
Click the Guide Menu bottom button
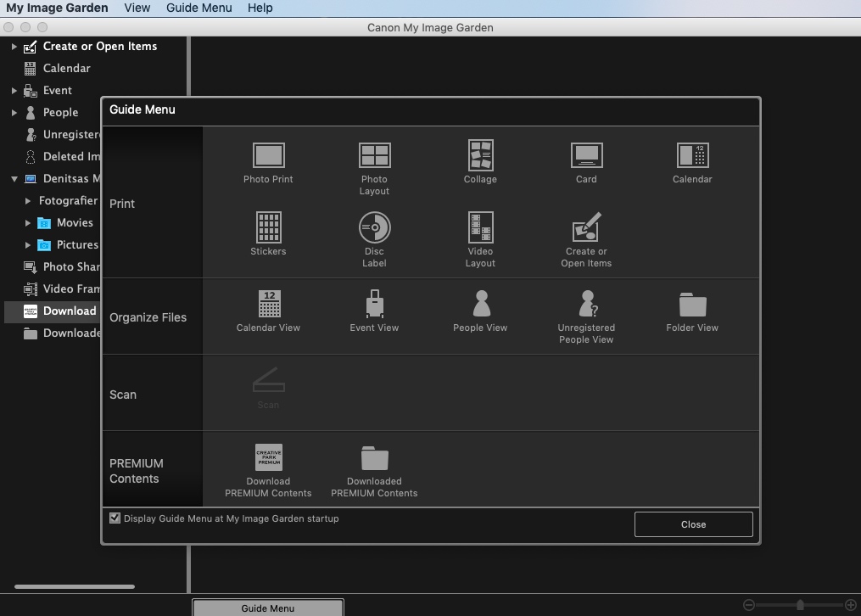coord(267,608)
